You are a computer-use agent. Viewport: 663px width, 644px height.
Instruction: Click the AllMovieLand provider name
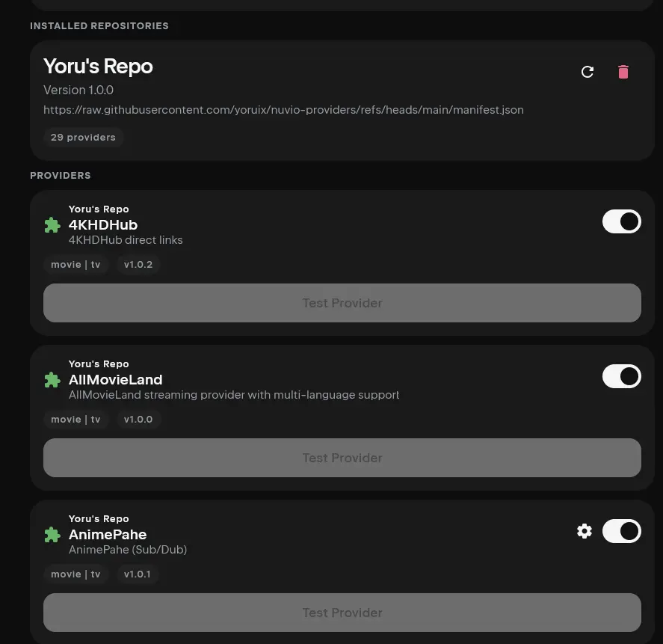(115, 379)
